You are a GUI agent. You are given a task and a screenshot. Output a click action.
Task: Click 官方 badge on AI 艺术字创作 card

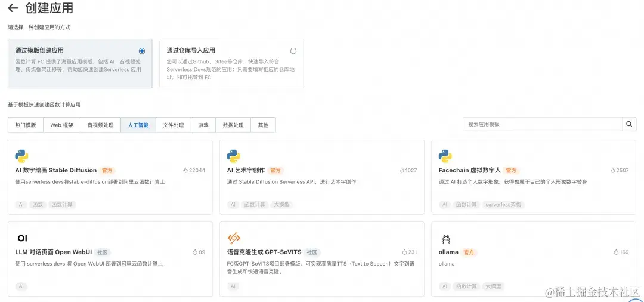pyautogui.click(x=275, y=171)
